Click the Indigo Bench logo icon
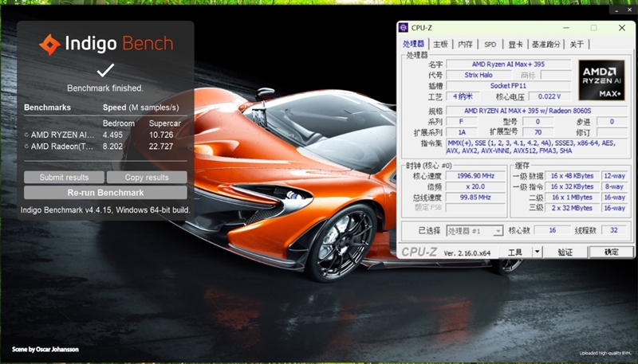Image resolution: width=638 pixels, height=364 pixels. click(x=49, y=45)
